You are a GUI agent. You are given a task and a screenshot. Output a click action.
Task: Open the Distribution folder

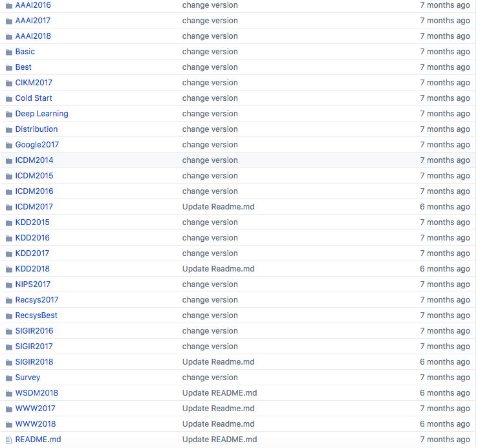[x=36, y=129]
